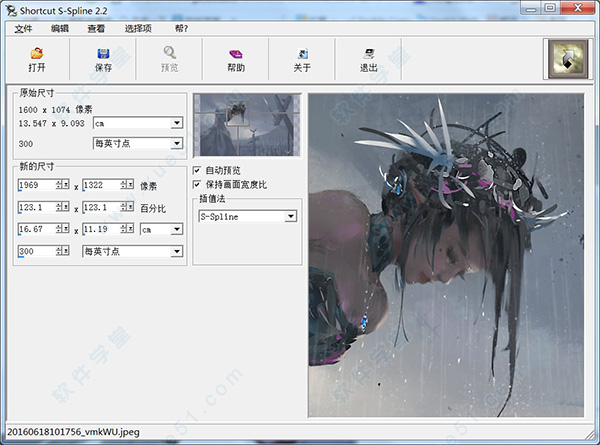This screenshot has width=600, height=445.
Task: Click the large preview image of the girl
Action: (446, 255)
